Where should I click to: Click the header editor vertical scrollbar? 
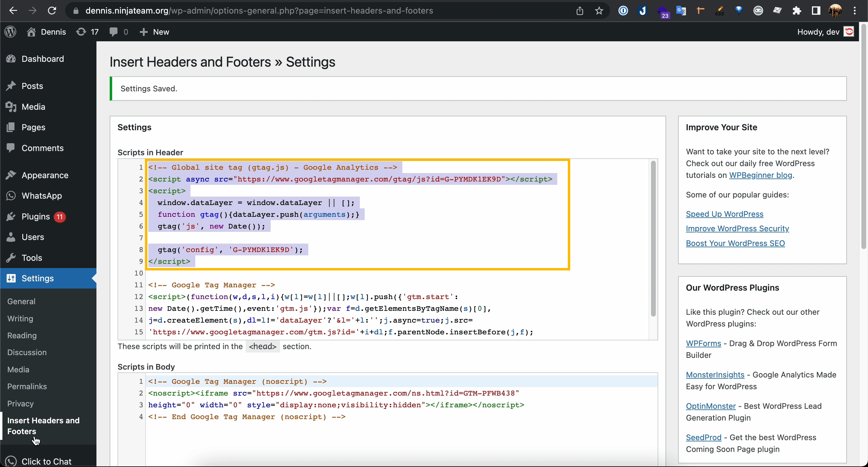pos(653,238)
